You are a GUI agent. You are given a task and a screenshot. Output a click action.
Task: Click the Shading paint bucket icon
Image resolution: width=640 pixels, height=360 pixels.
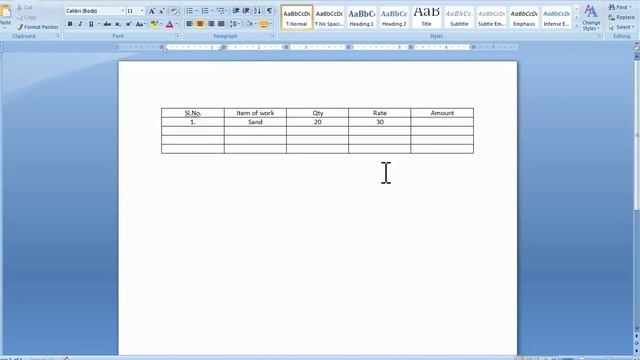pyautogui.click(x=249, y=24)
